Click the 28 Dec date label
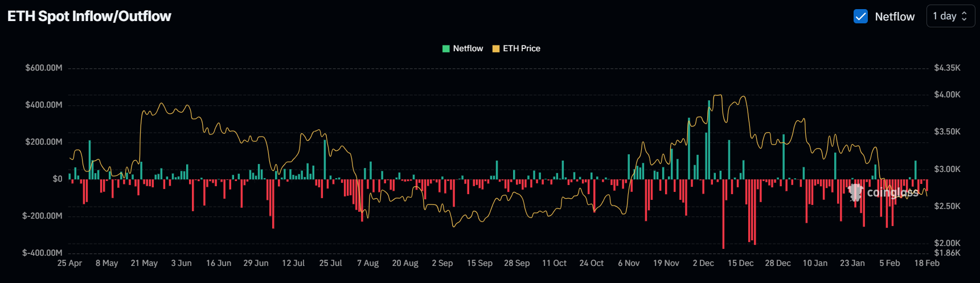The width and height of the screenshot is (980, 283). 778,263
